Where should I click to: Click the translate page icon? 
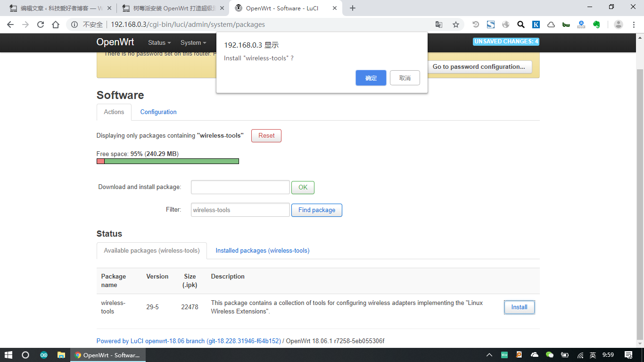tap(439, 25)
